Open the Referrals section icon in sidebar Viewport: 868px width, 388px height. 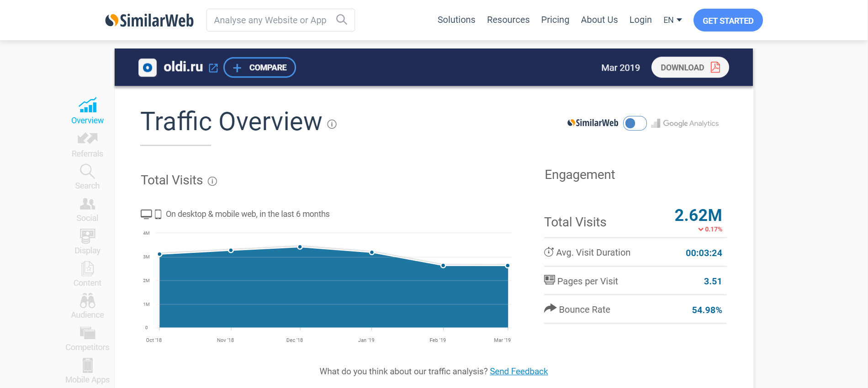point(87,138)
